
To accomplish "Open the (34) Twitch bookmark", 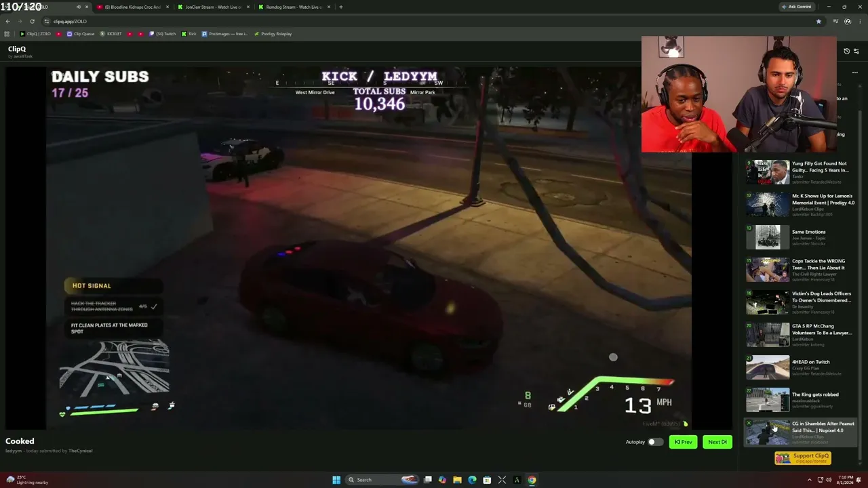I will click(x=162, y=34).
